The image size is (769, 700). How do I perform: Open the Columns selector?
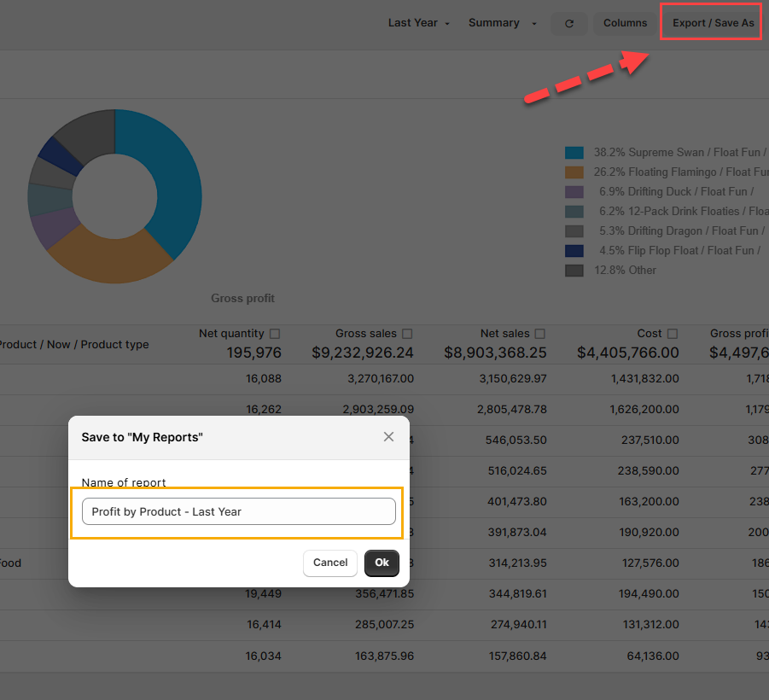point(625,23)
